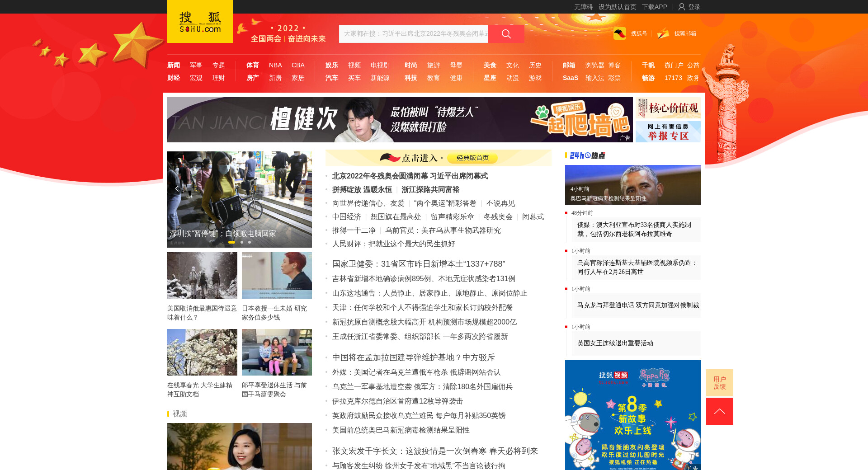Open the Sohu.com logo homepage

pos(200,22)
